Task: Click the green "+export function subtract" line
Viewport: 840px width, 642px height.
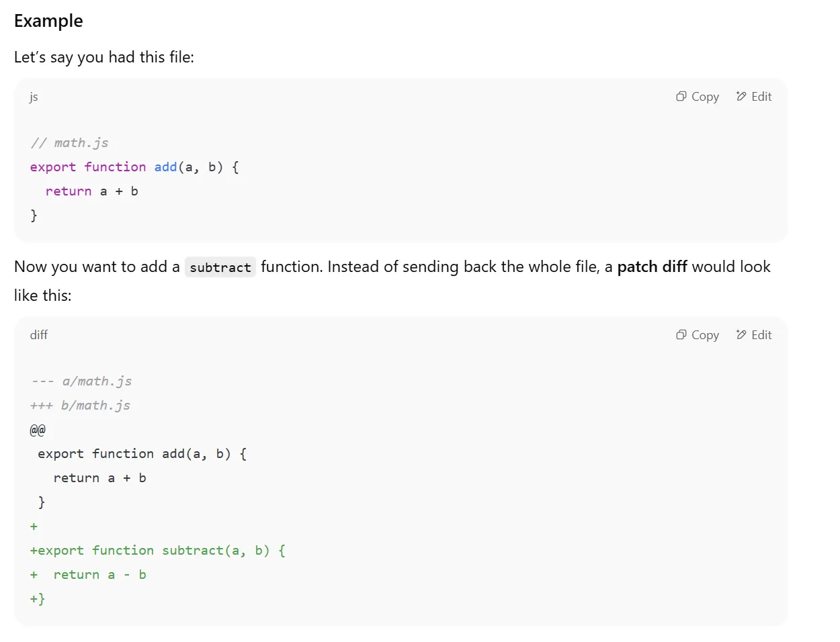Action: tap(158, 551)
